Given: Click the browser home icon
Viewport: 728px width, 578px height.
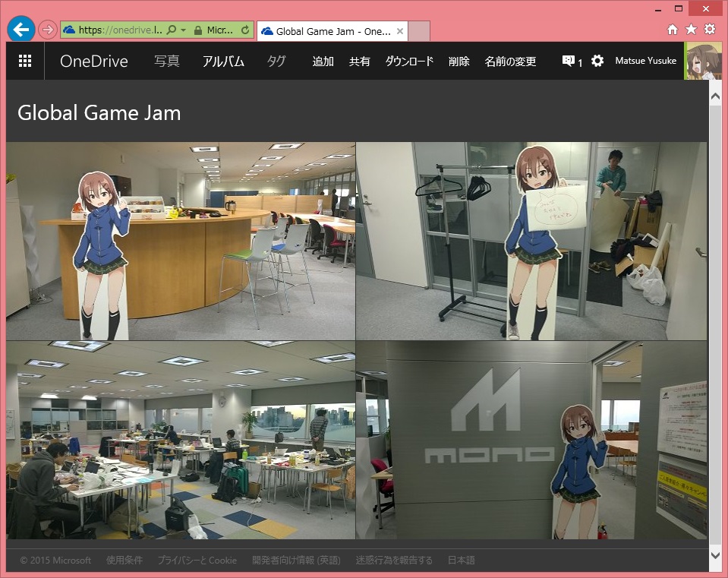Looking at the screenshot, I should coord(673,30).
